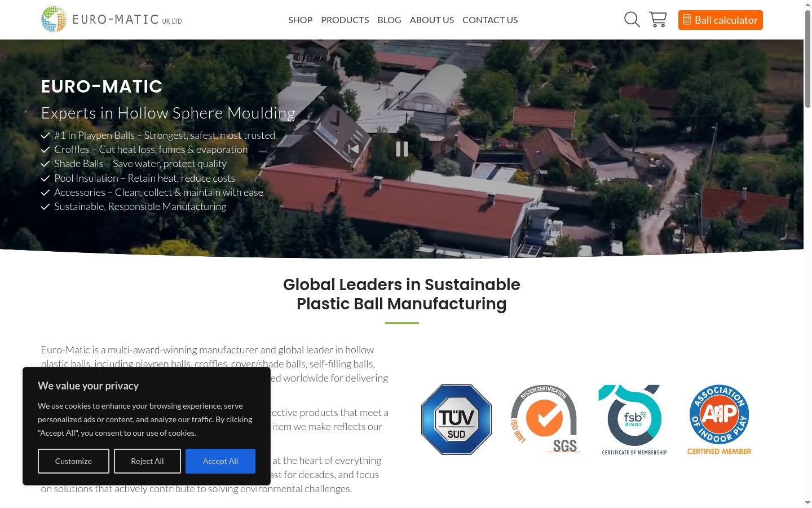Click the TÜV SÜD certification badge
This screenshot has width=812, height=508.
point(457,419)
